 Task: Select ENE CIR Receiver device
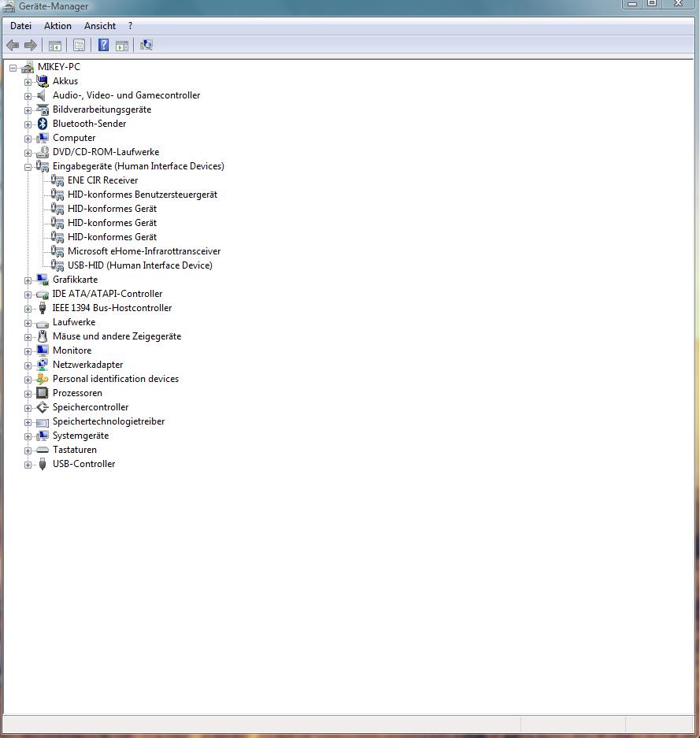click(102, 180)
